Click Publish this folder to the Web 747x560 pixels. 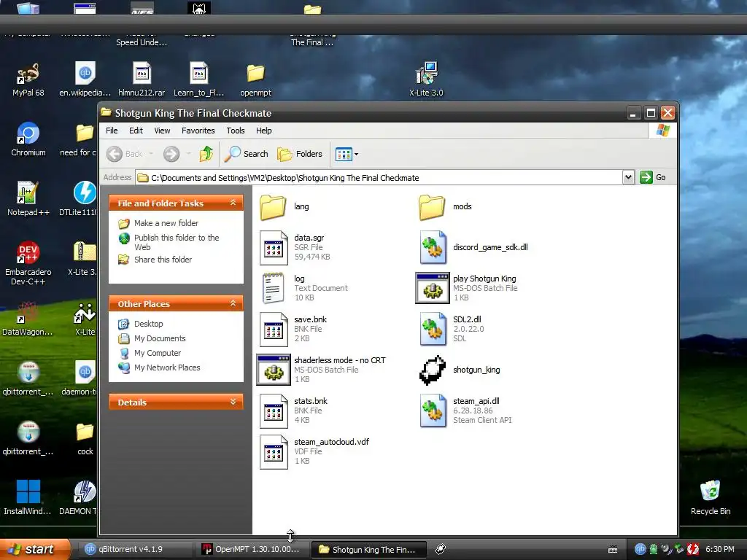pyautogui.click(x=177, y=242)
